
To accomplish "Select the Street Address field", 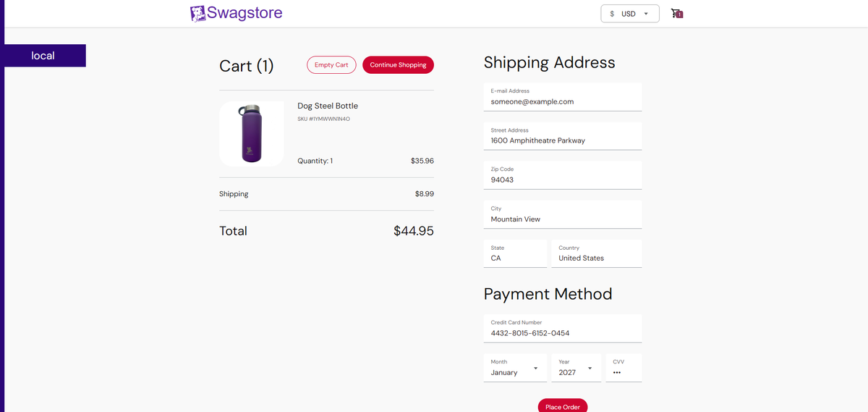I will [x=563, y=136].
